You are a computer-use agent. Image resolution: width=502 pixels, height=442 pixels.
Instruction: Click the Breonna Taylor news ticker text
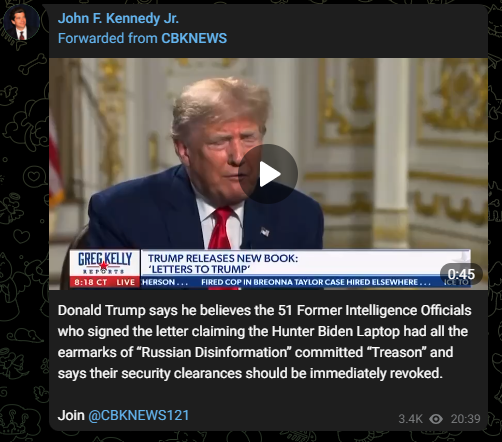(x=315, y=282)
